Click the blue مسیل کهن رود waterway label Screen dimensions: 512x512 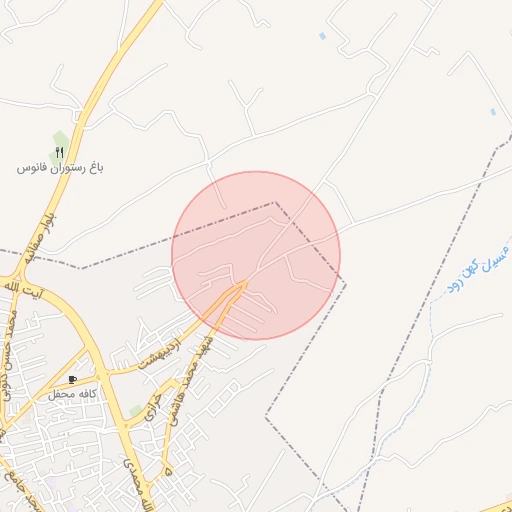tap(478, 269)
